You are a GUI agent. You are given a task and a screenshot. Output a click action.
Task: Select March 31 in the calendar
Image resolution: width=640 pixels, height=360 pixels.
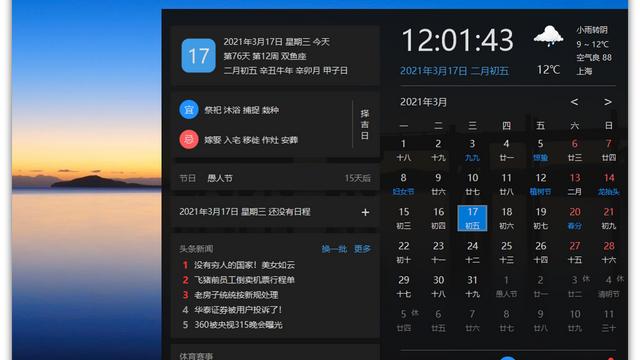pos(472,286)
